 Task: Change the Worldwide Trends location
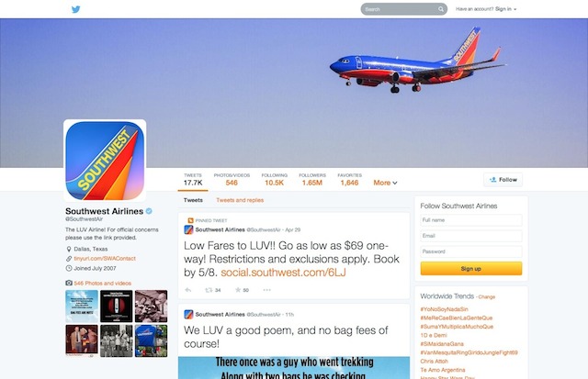(487, 297)
